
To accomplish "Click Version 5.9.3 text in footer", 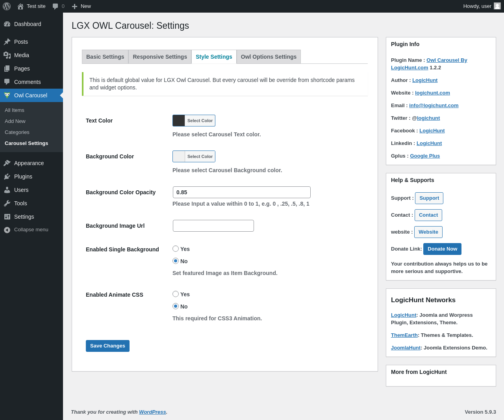I will pos(480,412).
